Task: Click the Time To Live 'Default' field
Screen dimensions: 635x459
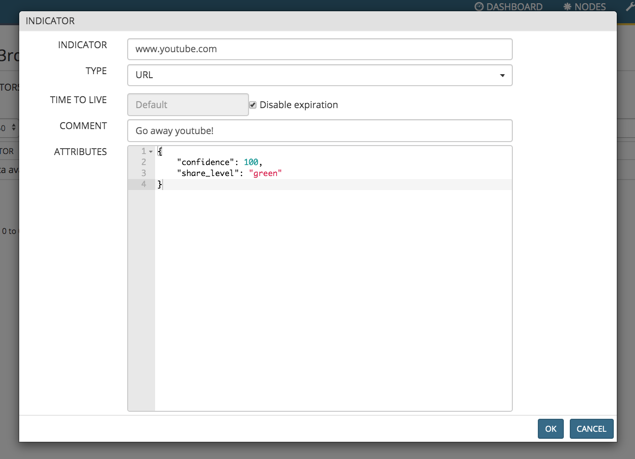Action: (x=188, y=105)
